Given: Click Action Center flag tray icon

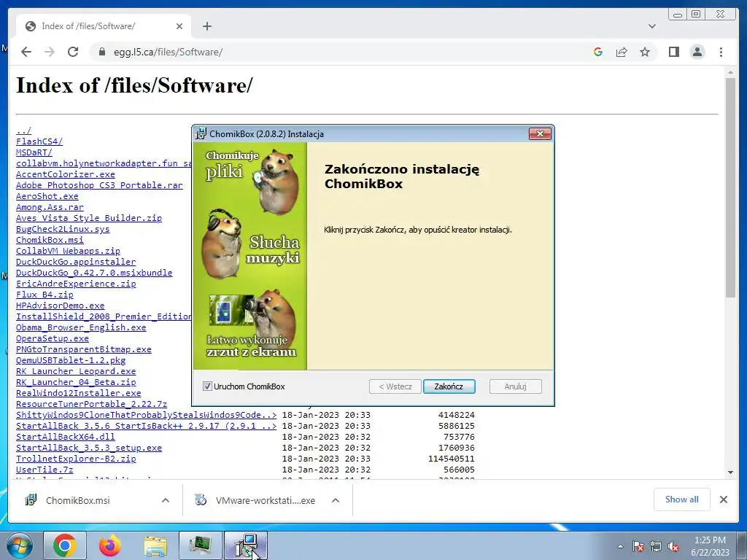Looking at the screenshot, I should pos(638,546).
